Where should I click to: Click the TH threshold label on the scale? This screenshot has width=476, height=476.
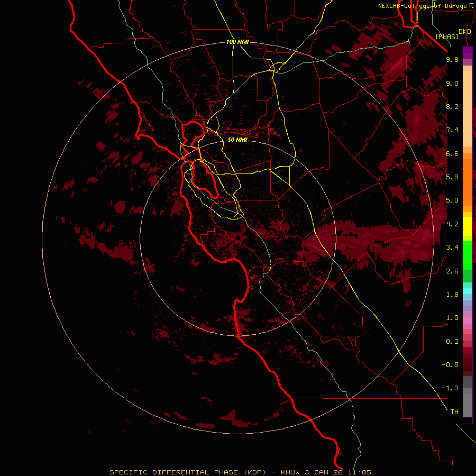454,412
